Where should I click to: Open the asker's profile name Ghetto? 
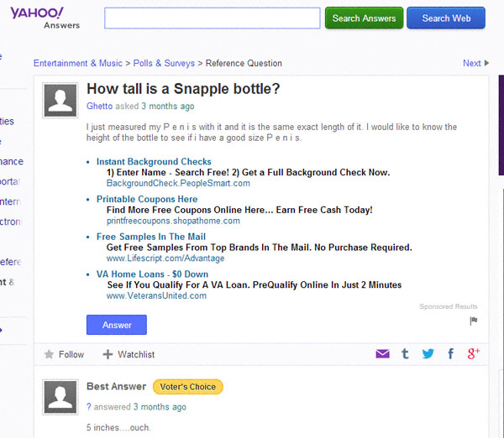coord(101,107)
